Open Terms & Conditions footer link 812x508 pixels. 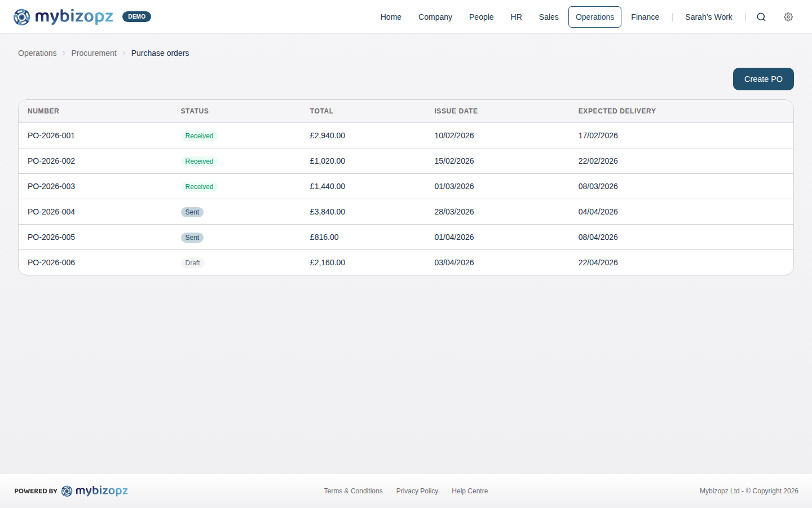click(353, 491)
